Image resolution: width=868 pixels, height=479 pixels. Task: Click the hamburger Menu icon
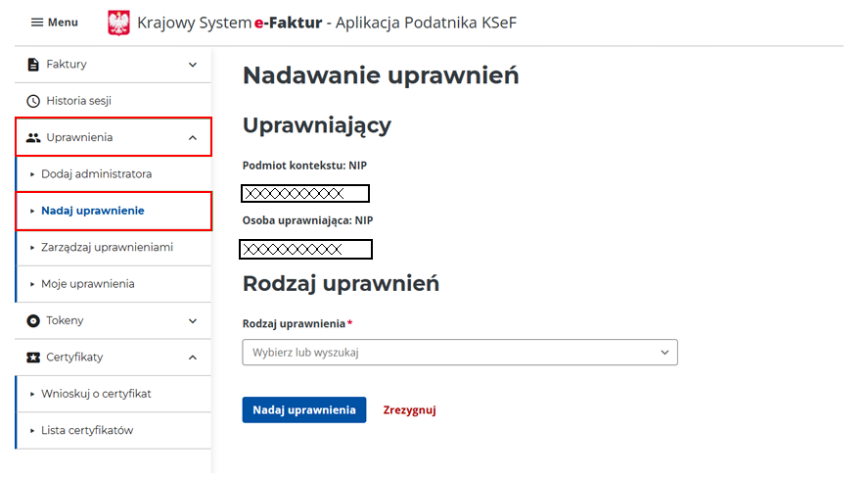click(37, 23)
